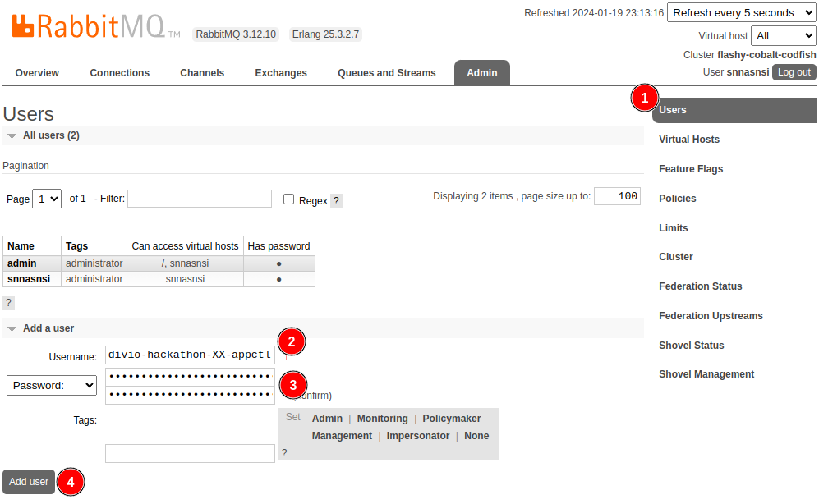This screenshot has width=819, height=504.
Task: Click the Add user button
Action: coord(28,482)
